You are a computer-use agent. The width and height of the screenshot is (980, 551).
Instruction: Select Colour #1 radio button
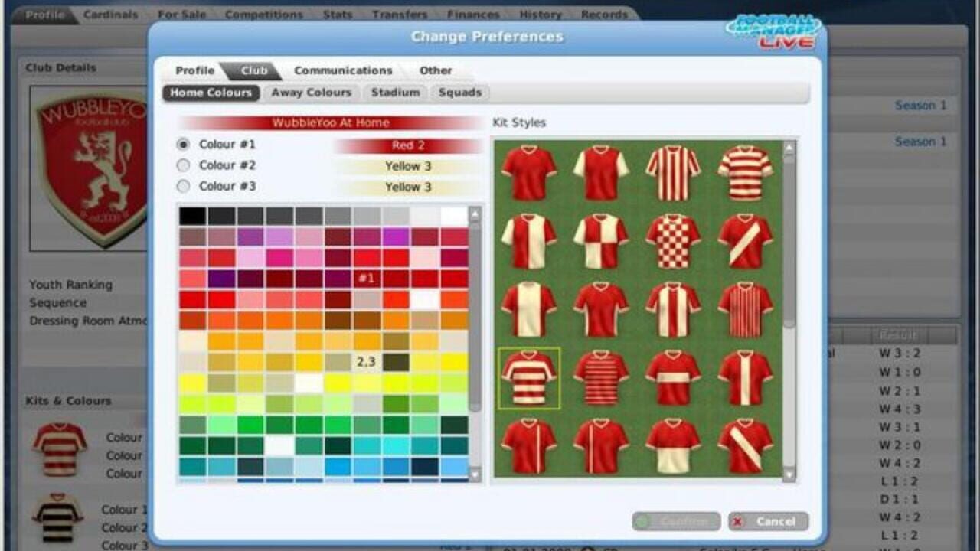[x=183, y=144]
